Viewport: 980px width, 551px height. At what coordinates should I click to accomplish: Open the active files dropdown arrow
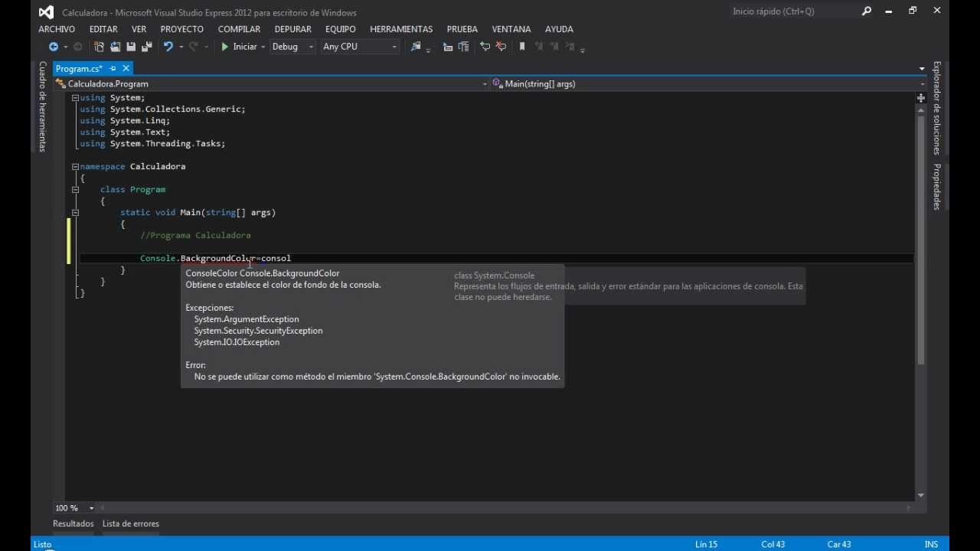(922, 69)
